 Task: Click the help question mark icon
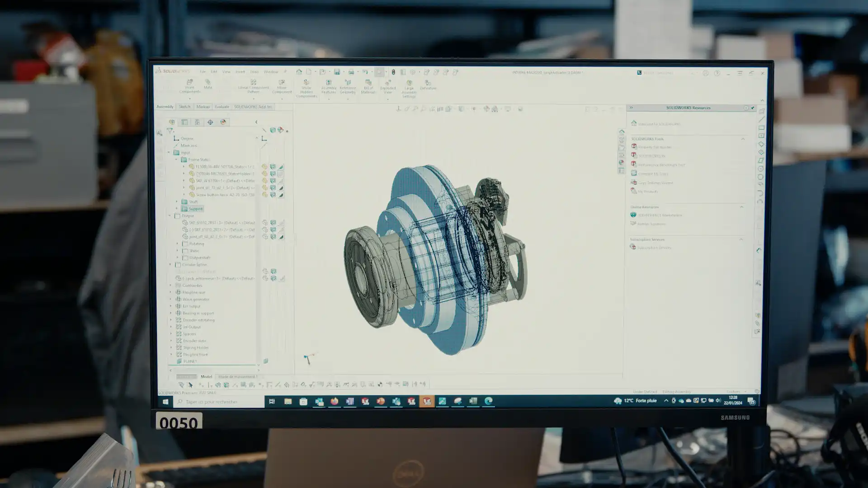pos(717,73)
